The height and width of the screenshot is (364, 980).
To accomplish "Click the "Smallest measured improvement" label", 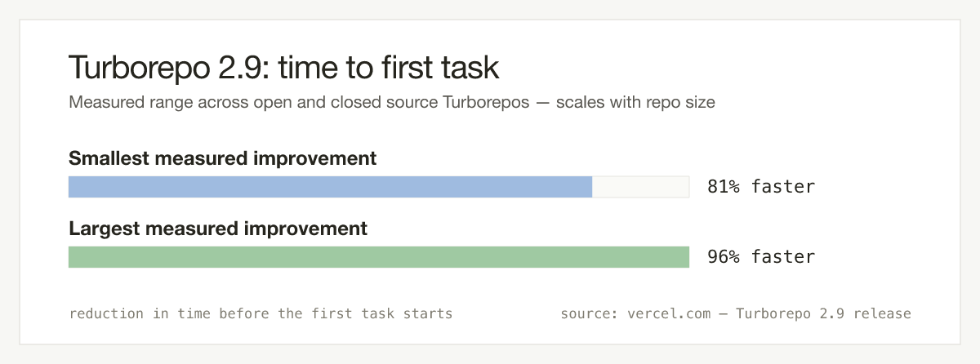I will (223, 158).
